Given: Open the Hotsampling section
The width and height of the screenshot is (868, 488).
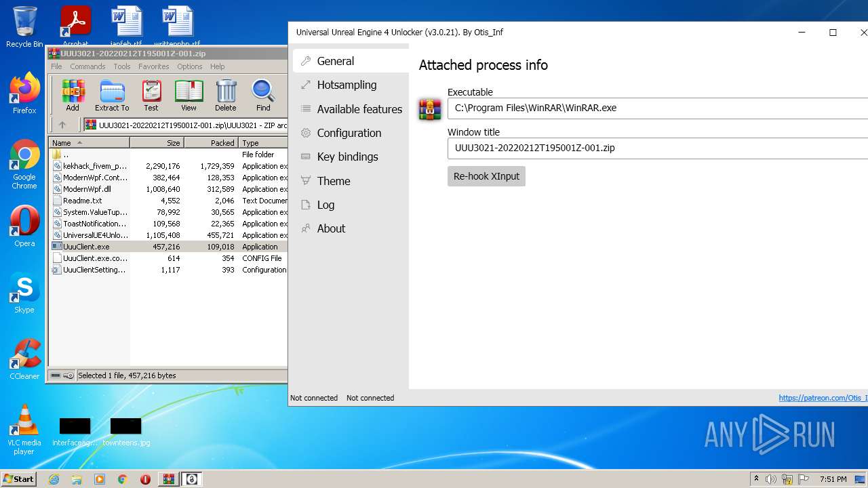Looking at the screenshot, I should pyautogui.click(x=350, y=85).
